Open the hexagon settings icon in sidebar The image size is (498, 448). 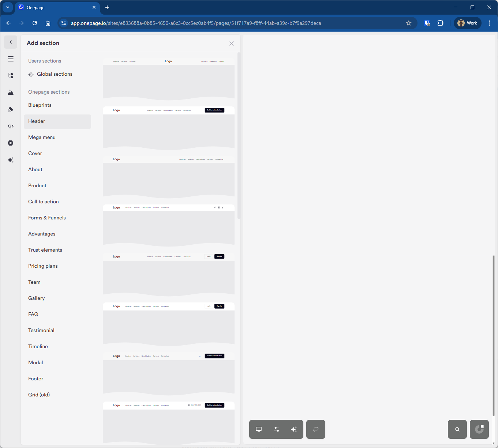point(11,143)
